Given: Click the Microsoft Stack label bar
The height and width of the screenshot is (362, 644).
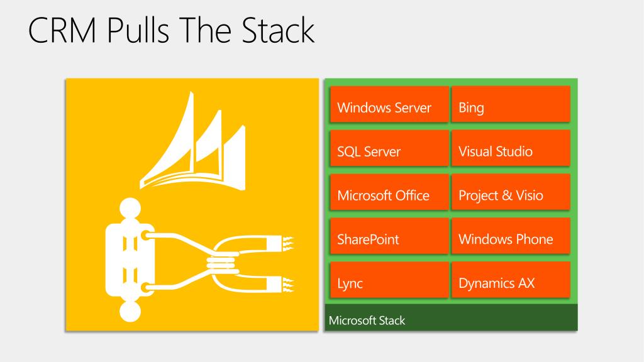Looking at the screenshot, I should (x=451, y=317).
